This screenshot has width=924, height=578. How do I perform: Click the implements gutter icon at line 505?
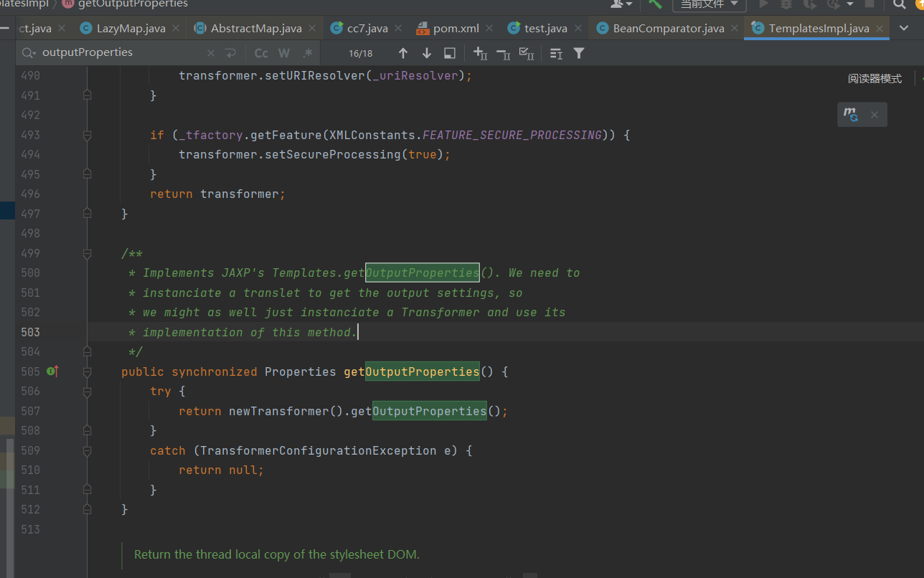click(52, 371)
